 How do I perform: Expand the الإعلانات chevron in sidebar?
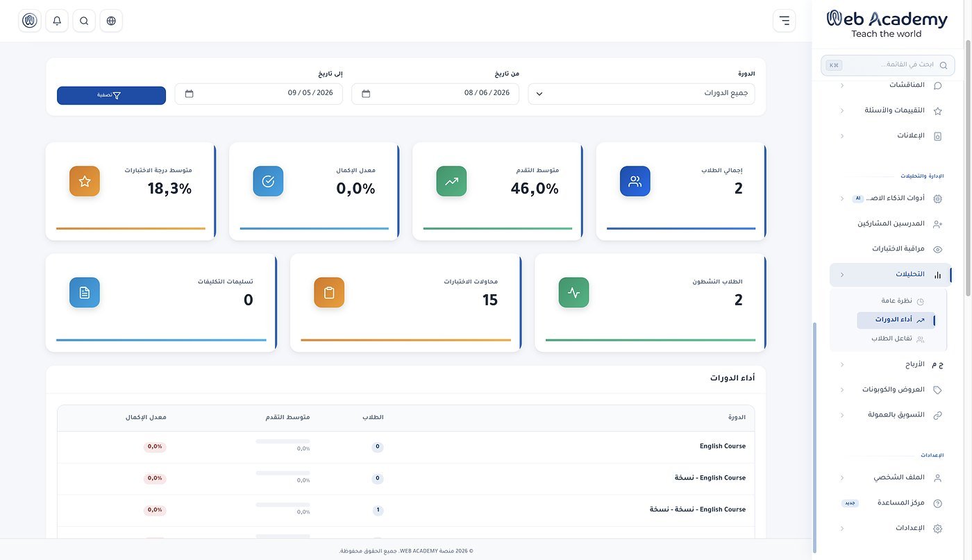(x=842, y=136)
